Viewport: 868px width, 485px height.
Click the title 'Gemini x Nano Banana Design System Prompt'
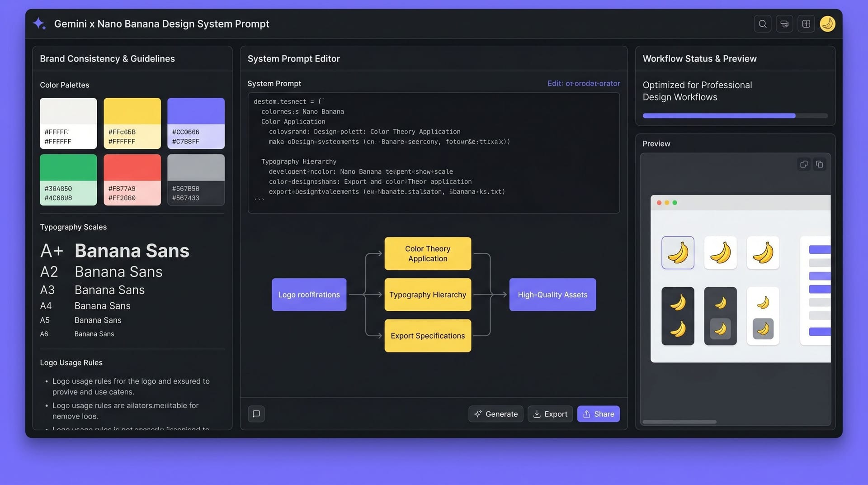pos(161,24)
